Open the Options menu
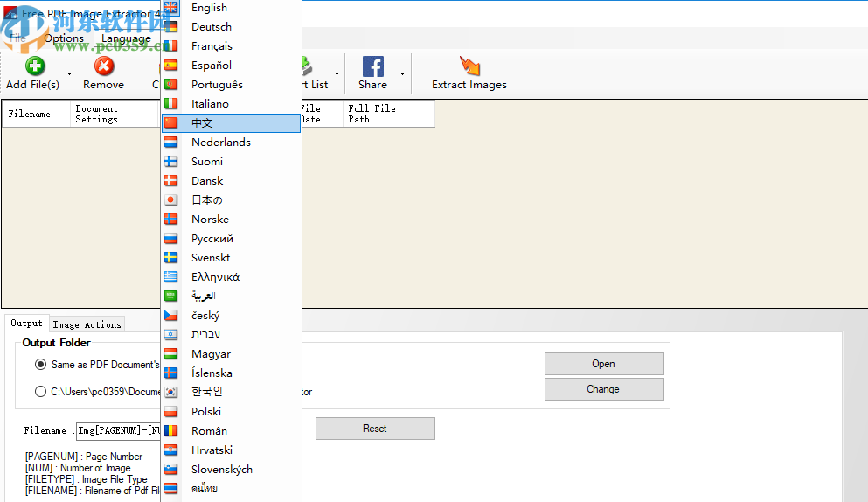The width and height of the screenshot is (868, 502). click(64, 38)
